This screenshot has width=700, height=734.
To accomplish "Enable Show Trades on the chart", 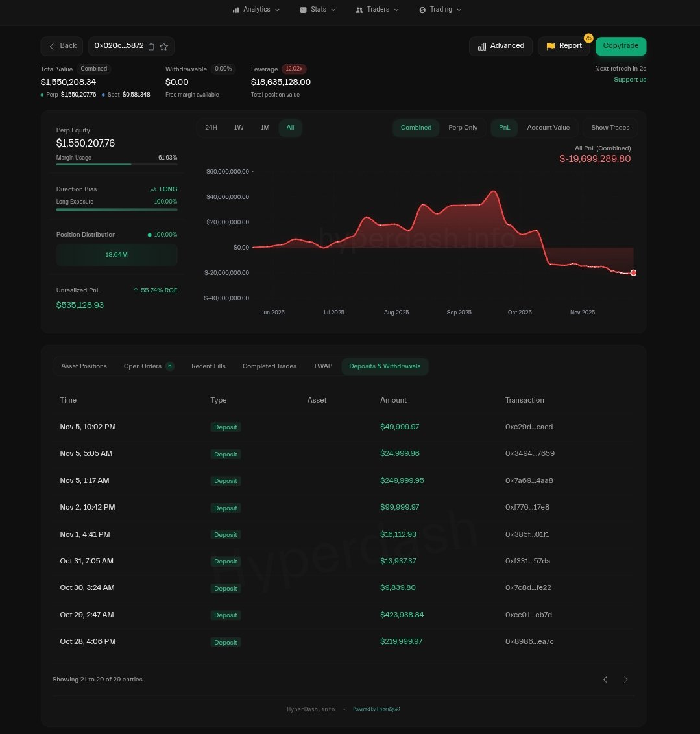I will 610,128.
